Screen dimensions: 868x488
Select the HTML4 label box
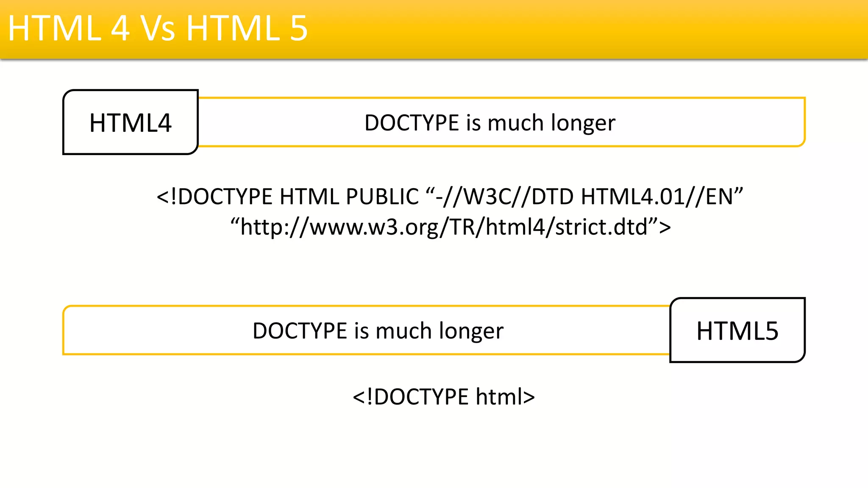(131, 123)
